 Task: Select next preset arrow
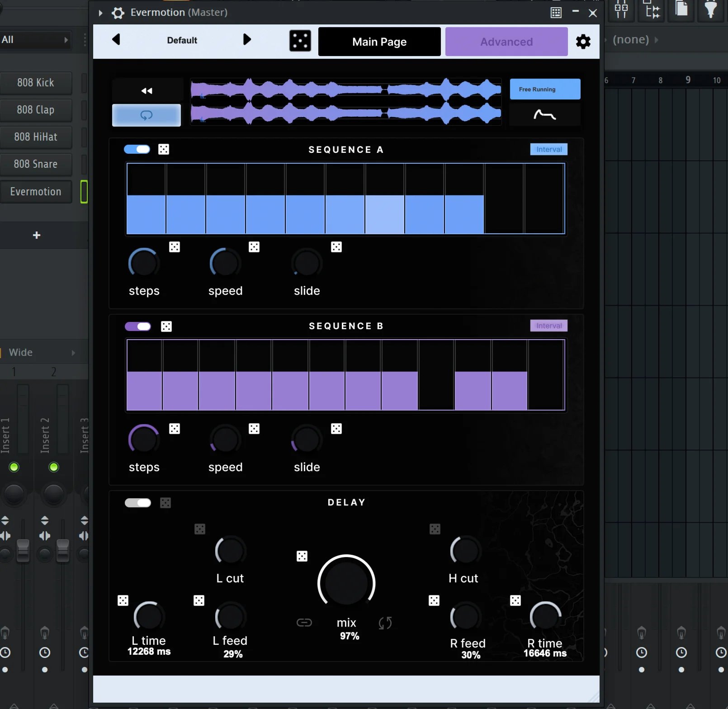coord(246,40)
